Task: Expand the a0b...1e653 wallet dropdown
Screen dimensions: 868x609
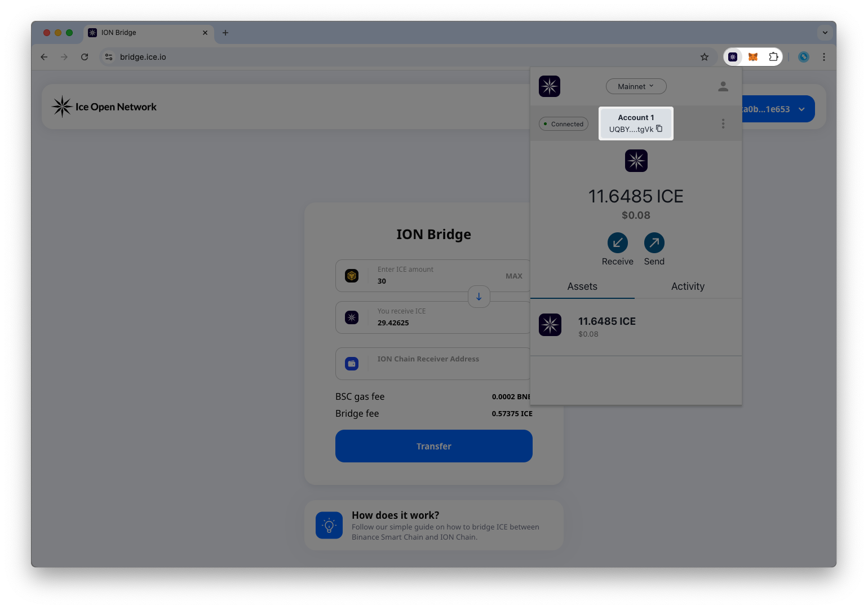Action: (x=803, y=109)
